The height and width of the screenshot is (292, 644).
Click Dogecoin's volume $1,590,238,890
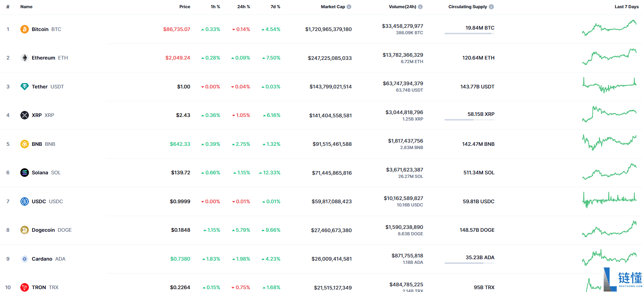[x=404, y=227]
